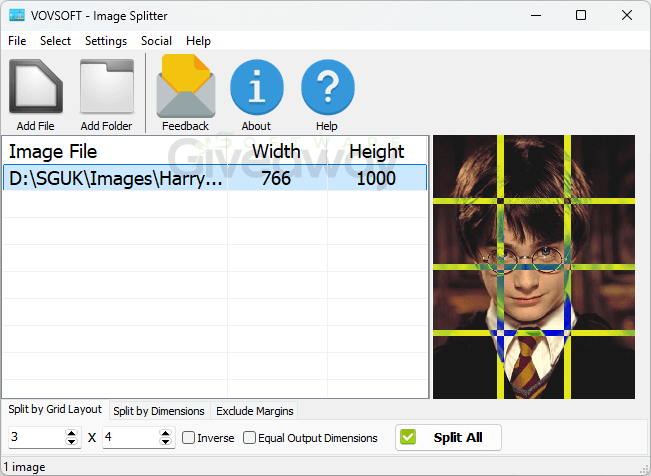Screen dimensions: 651x476
Task: Click the VOVSOFT app icon in title bar
Action: coord(17,15)
